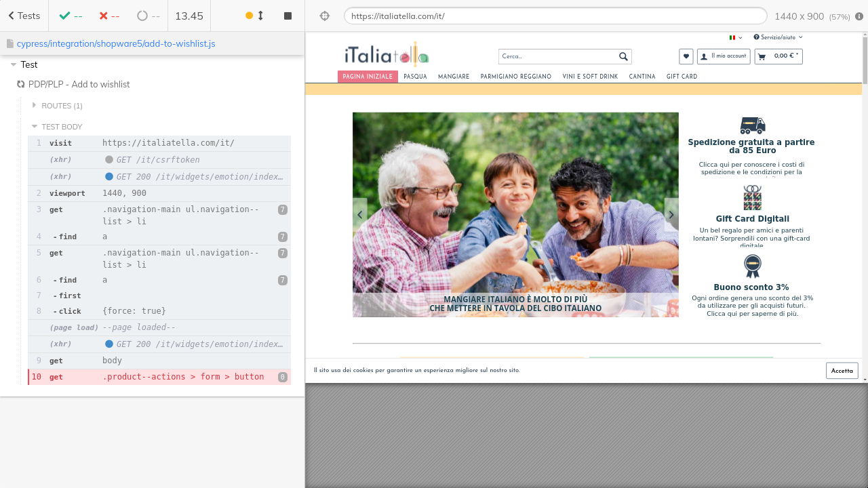Open the language flag dropdown

click(x=736, y=37)
